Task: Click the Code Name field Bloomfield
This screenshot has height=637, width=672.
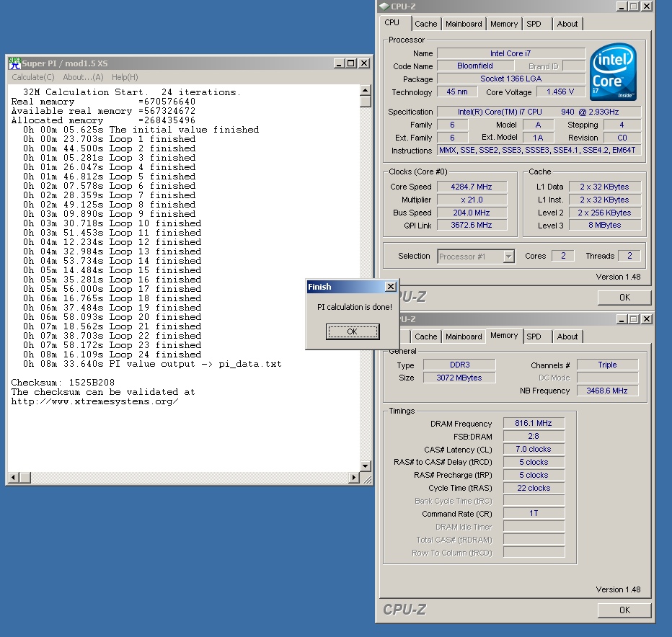Action: coord(475,66)
